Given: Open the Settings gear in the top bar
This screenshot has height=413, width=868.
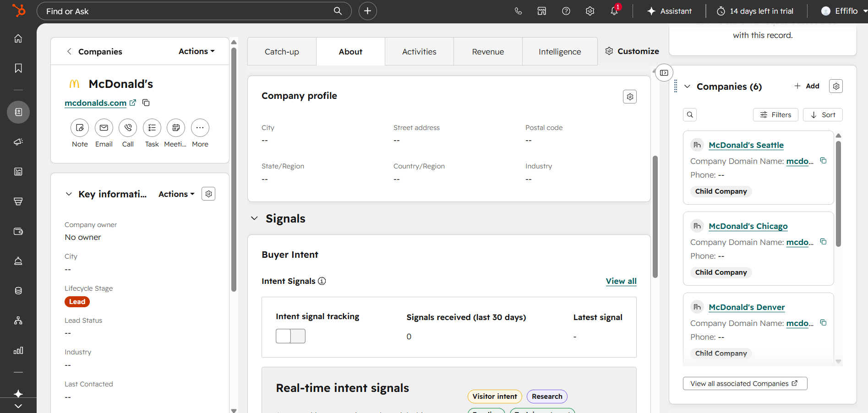Looking at the screenshot, I should coord(590,11).
